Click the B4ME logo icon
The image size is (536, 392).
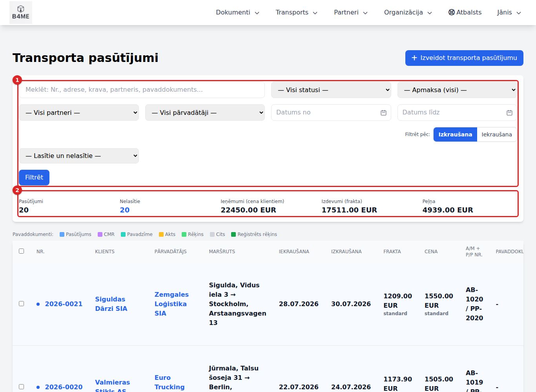(x=21, y=13)
